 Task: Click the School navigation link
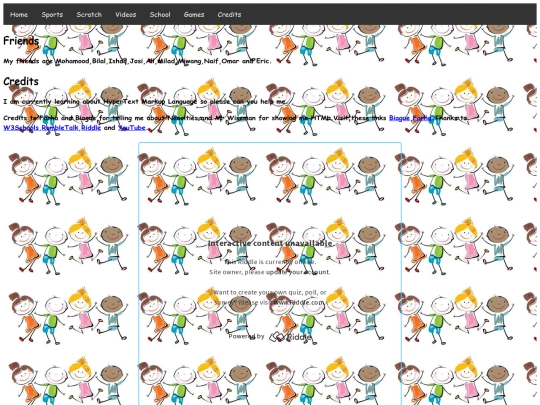coord(160,14)
